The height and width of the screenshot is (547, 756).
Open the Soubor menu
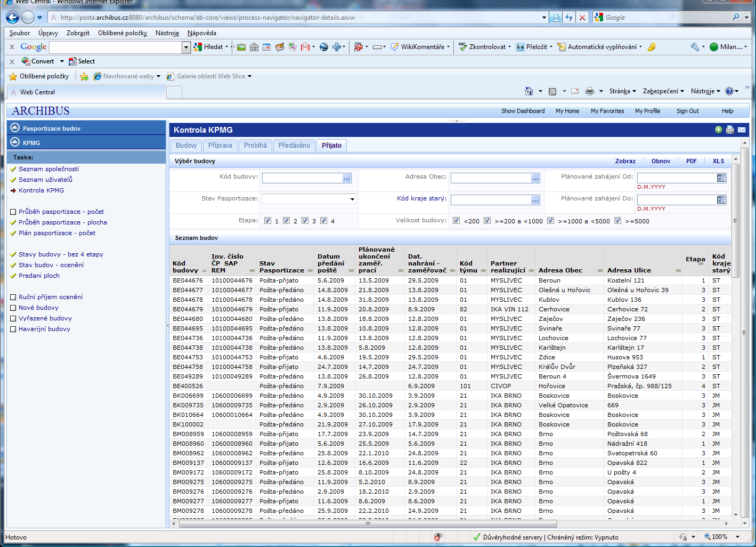[20, 33]
